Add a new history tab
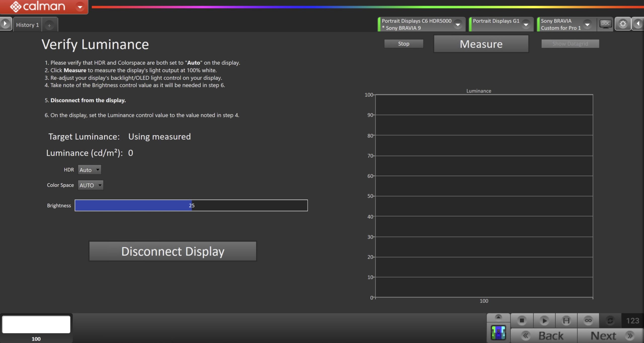Viewport: 644px width, 343px height. [x=49, y=25]
